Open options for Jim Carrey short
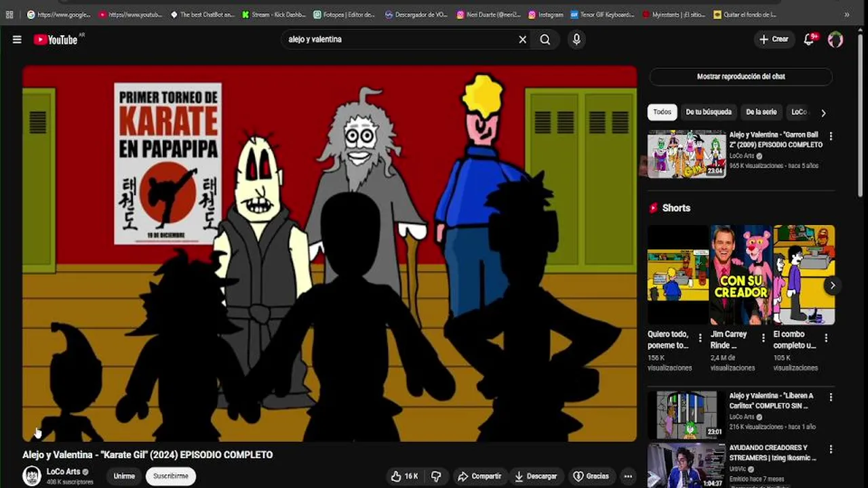Screen dimensions: 868x488 [x=763, y=338]
